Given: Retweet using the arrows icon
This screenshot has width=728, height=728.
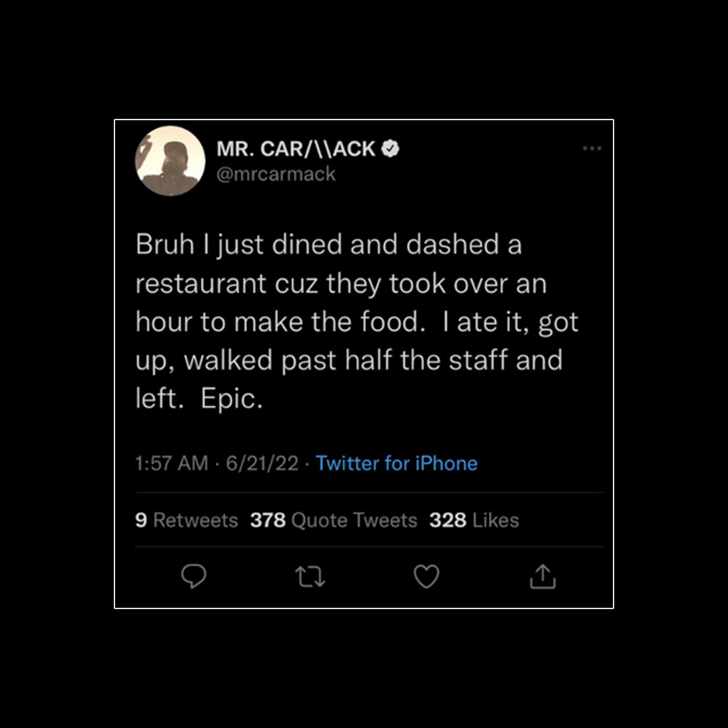Looking at the screenshot, I should click(310, 577).
